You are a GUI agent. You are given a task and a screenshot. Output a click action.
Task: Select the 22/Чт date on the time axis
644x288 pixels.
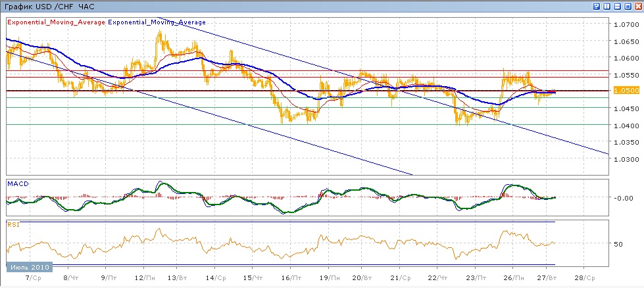point(437,277)
